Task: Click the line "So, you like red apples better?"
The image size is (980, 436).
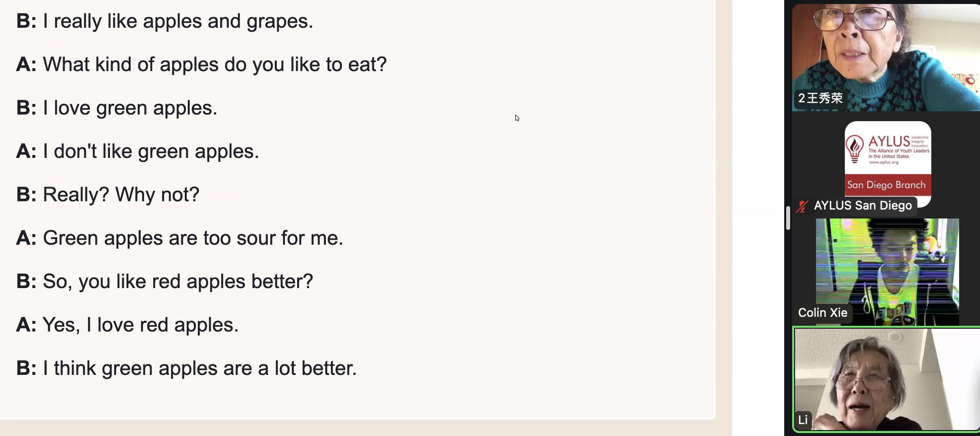Action: tap(178, 282)
